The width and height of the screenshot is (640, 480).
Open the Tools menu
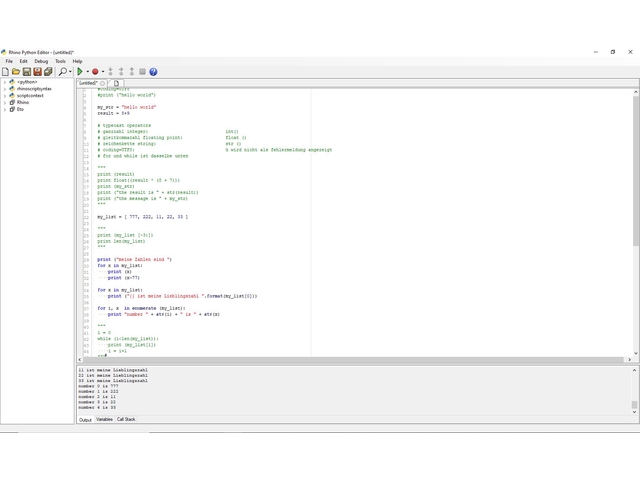click(60, 61)
